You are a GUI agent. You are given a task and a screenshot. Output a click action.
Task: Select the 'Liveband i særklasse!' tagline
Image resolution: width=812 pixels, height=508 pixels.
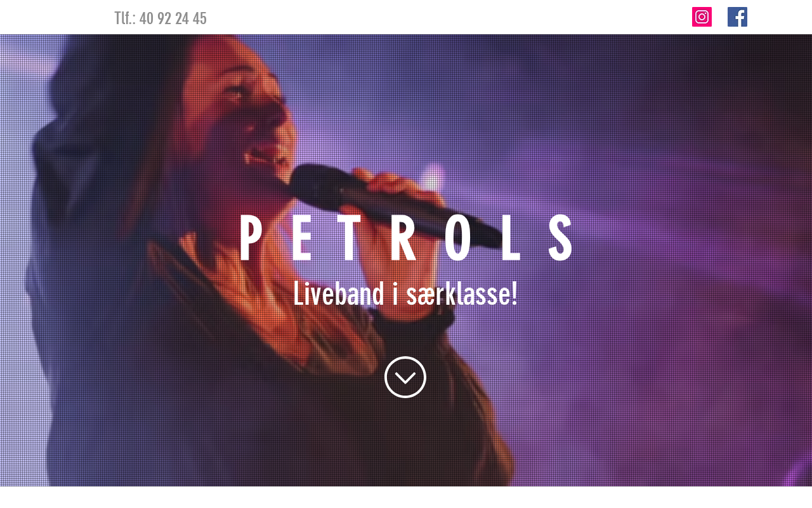(405, 294)
